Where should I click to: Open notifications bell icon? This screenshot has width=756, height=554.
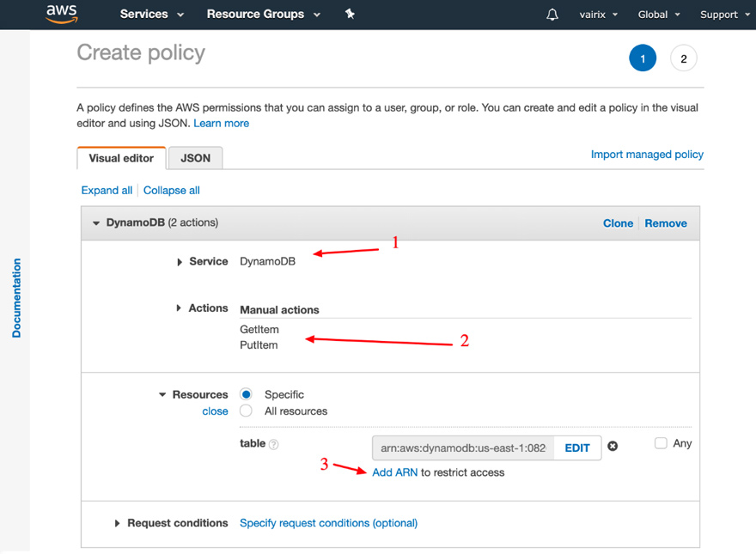click(x=552, y=15)
